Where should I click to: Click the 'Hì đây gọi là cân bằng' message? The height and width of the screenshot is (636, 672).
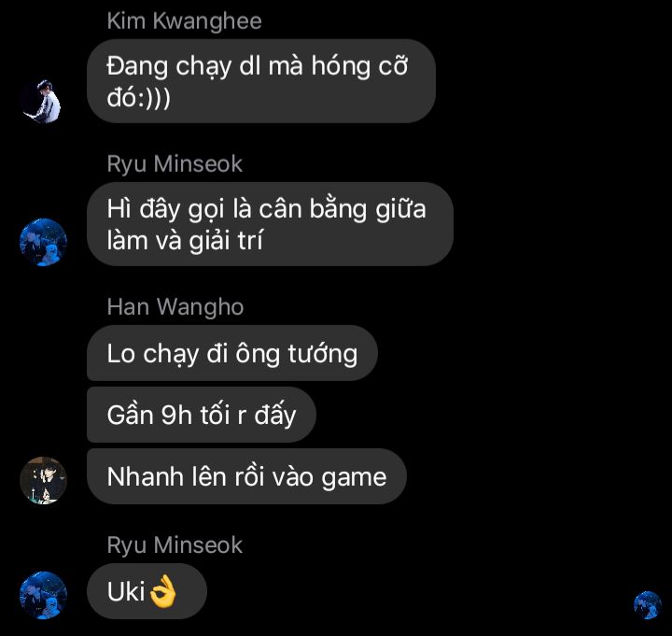[x=270, y=224]
